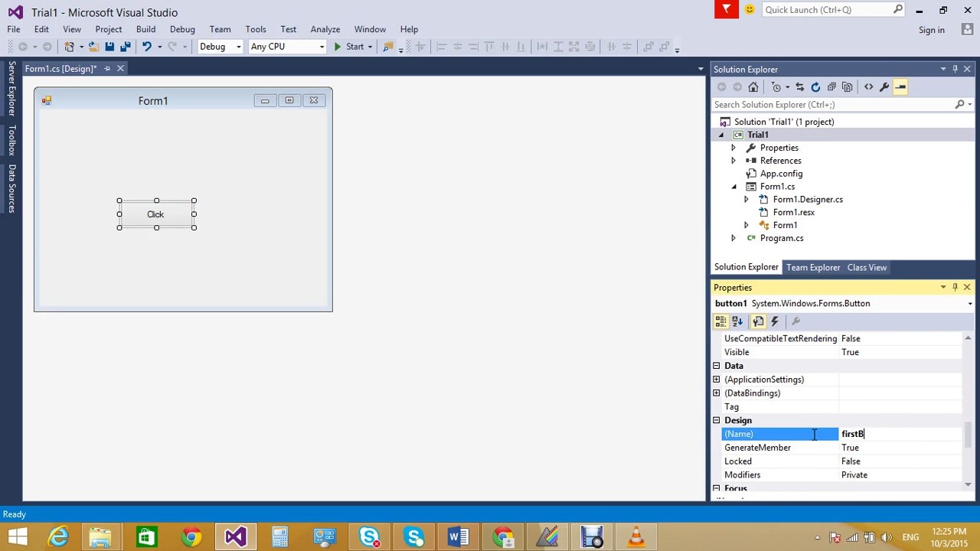The image size is (980, 551).
Task: Open the Server Explorer side tab
Action: (x=11, y=89)
